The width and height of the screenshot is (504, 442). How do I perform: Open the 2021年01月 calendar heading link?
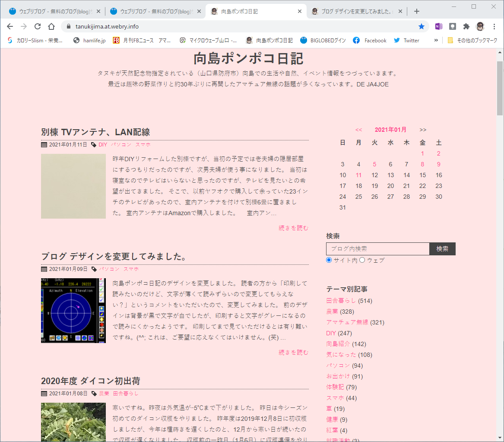coord(390,130)
